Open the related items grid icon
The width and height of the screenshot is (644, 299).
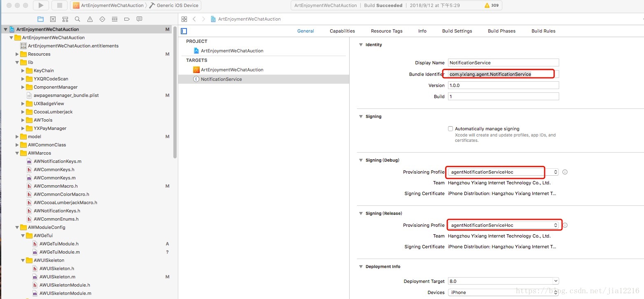coord(184,19)
